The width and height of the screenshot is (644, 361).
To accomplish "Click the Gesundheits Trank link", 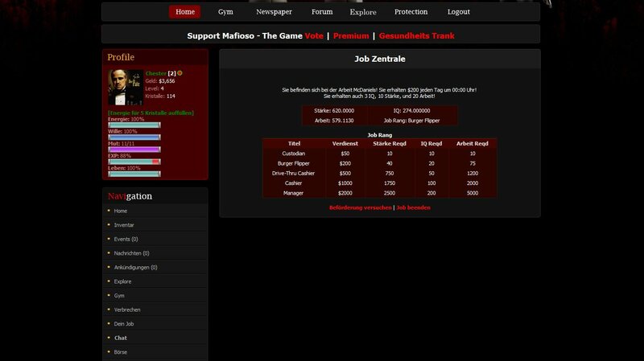I will point(416,35).
